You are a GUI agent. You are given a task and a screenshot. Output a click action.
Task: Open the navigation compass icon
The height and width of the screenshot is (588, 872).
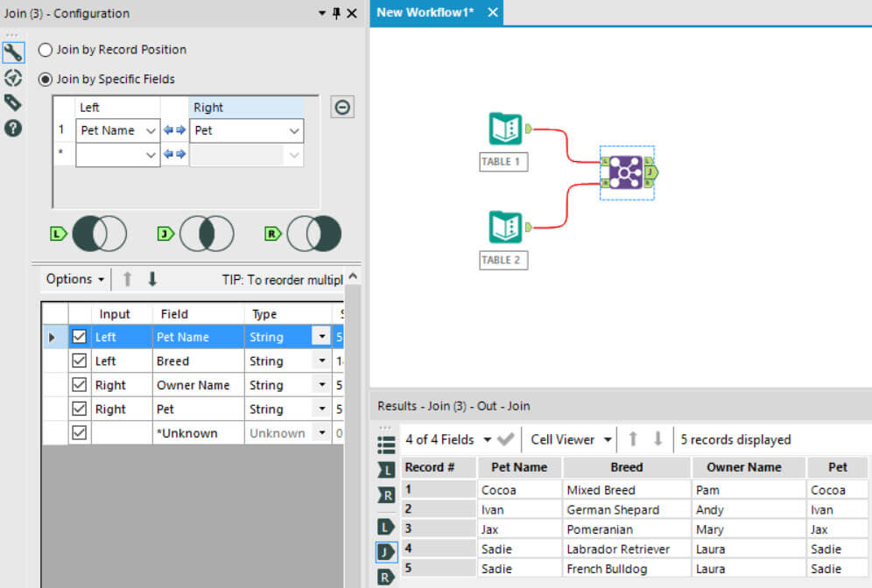pyautogui.click(x=13, y=77)
